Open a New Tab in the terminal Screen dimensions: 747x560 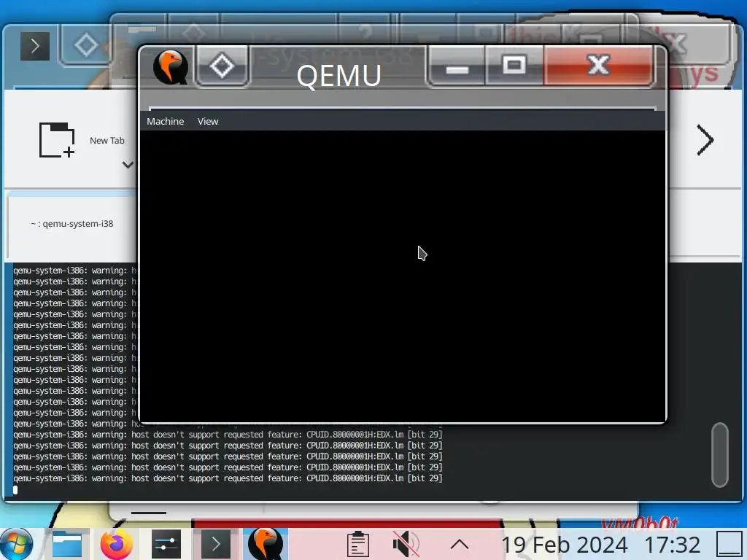coord(81,140)
